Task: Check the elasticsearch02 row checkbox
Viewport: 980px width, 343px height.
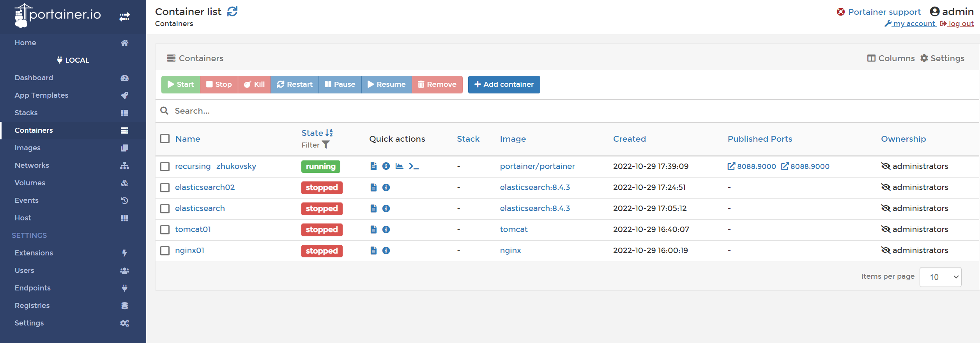Action: (165, 188)
